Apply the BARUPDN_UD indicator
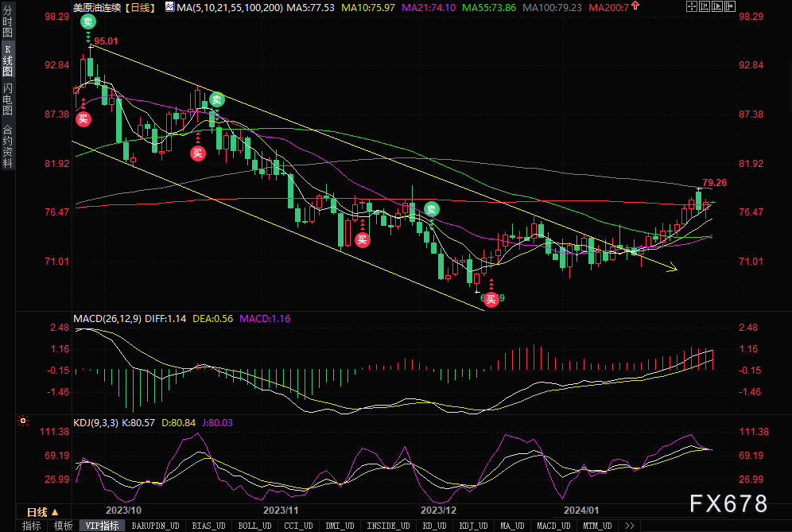The image size is (792, 532). [156, 526]
